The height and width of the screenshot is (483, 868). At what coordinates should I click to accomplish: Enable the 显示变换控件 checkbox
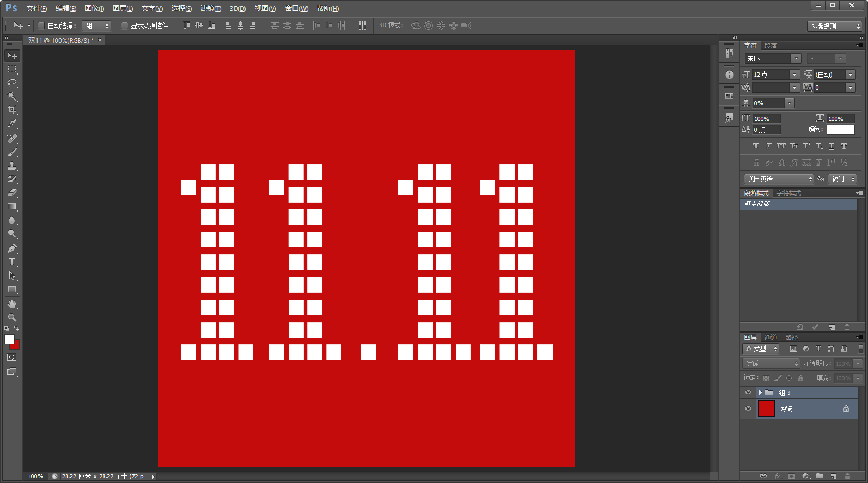124,26
